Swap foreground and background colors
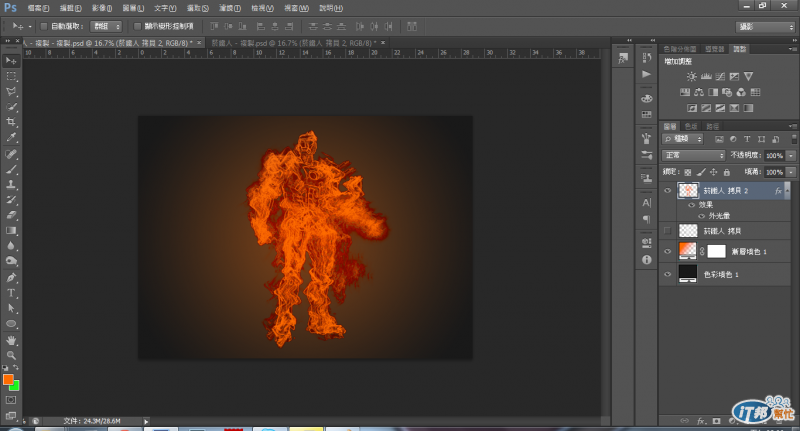This screenshot has width=800, height=431. pyautogui.click(x=16, y=367)
